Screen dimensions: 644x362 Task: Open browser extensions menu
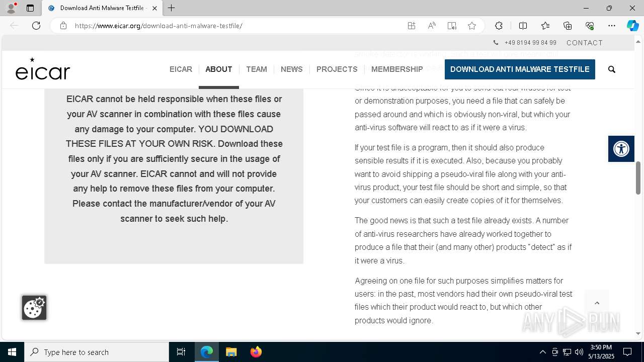tap(499, 26)
